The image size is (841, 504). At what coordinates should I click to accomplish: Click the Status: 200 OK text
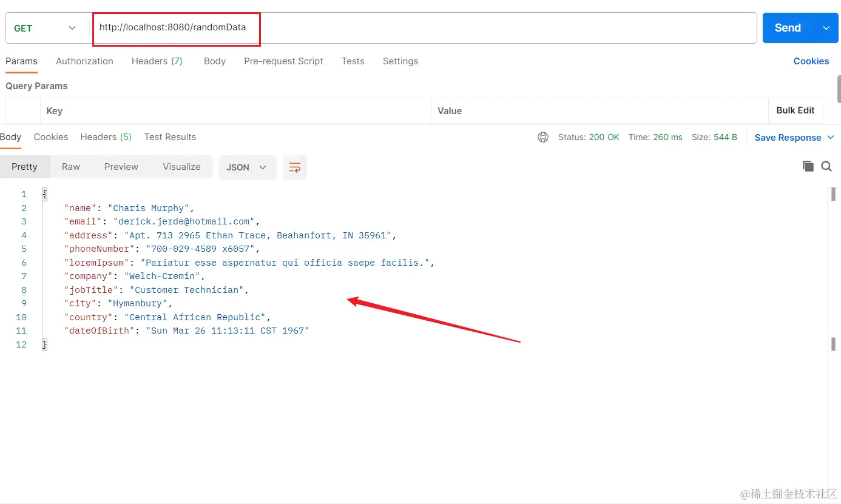[589, 137]
